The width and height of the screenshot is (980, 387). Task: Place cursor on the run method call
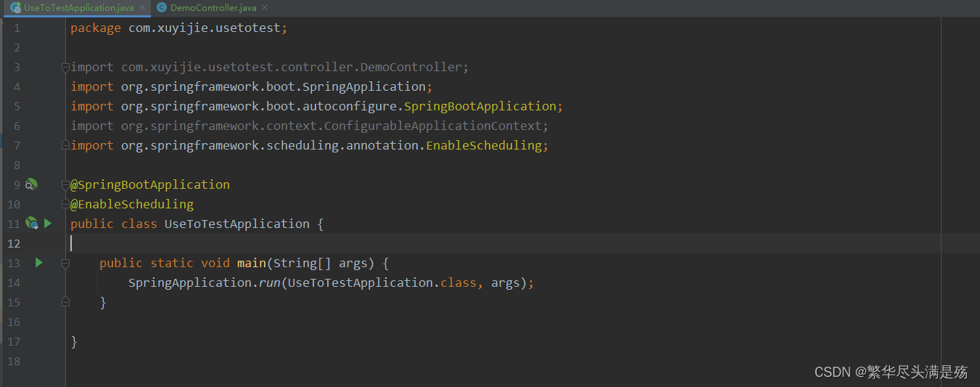tap(270, 282)
